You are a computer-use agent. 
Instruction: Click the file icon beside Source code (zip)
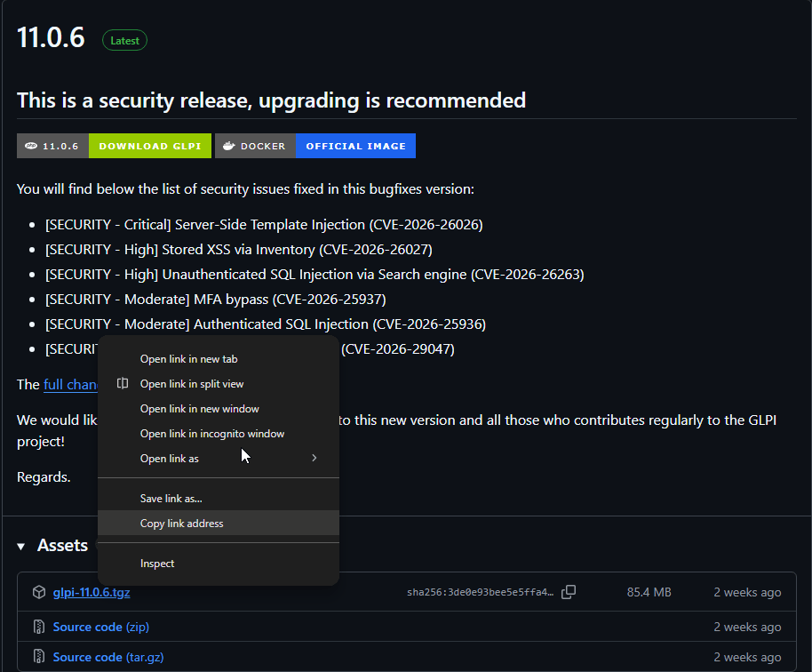click(39, 627)
